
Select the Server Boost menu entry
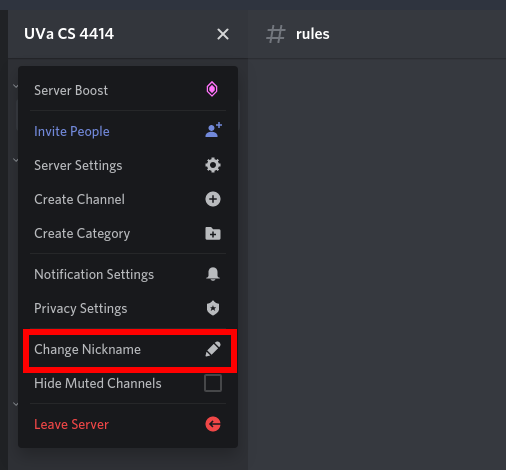[128, 90]
